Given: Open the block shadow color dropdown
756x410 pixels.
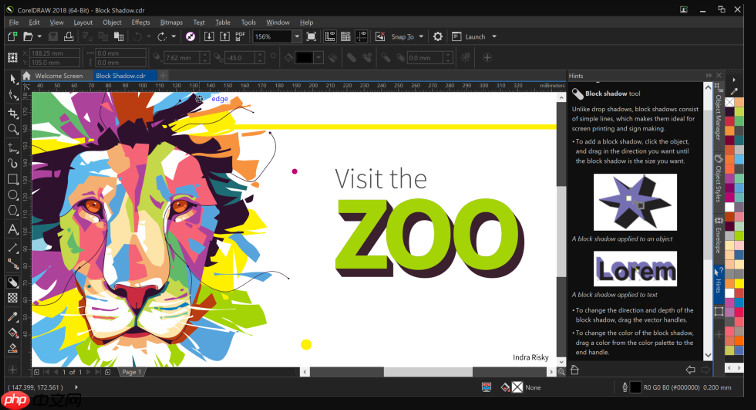Looking at the screenshot, I should (318, 58).
